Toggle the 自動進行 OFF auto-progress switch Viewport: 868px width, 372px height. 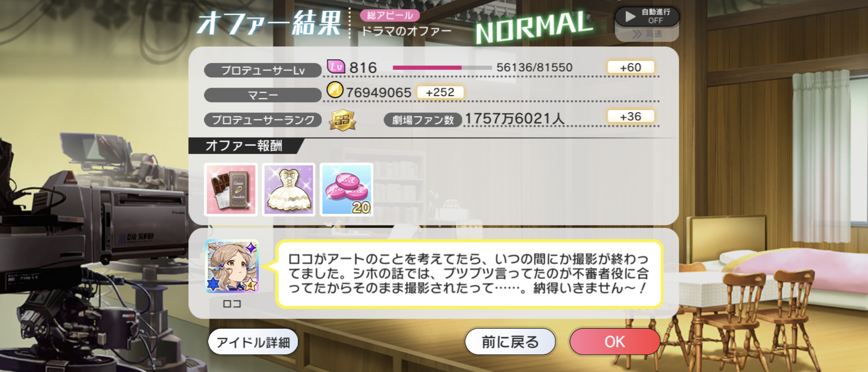(x=647, y=16)
